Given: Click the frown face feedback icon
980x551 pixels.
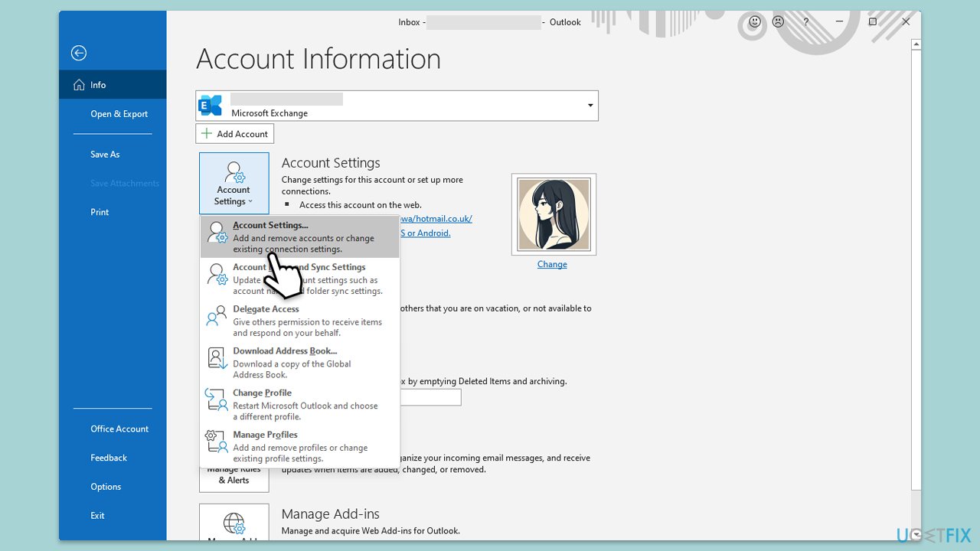Looking at the screenshot, I should tap(779, 22).
